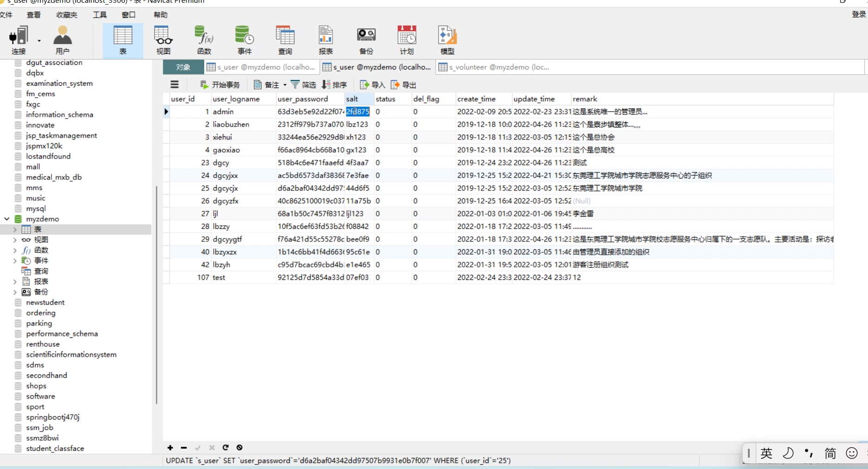Screen dimensions: 868x469
Task: Open the Report (报表) toolbar icon
Action: (x=325, y=40)
